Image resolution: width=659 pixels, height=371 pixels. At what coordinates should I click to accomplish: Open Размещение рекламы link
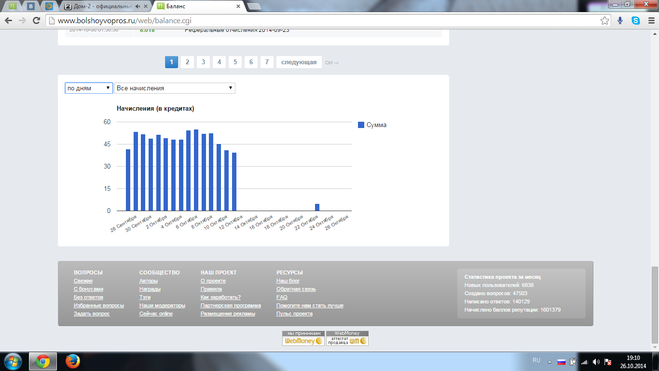(228, 313)
